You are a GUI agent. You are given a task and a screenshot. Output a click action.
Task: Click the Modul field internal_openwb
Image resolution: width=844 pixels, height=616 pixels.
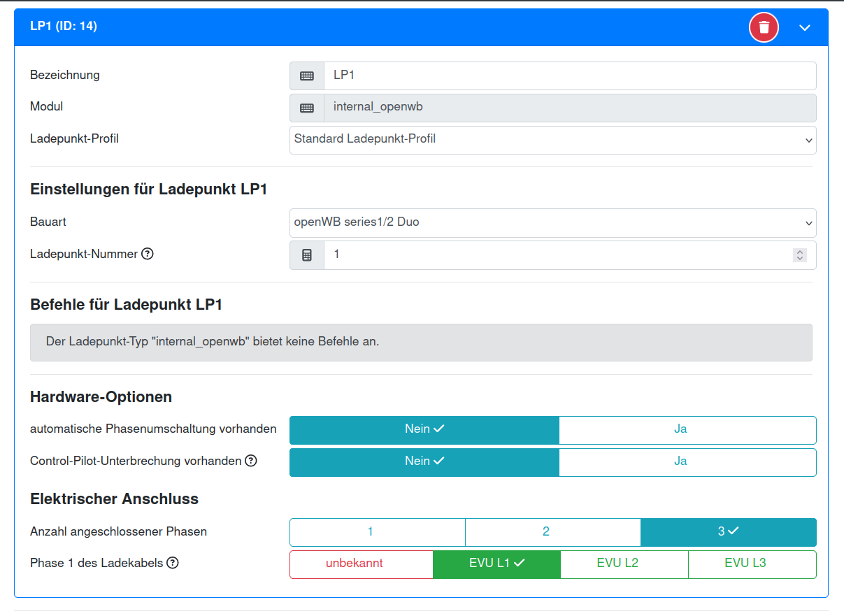[x=570, y=108]
